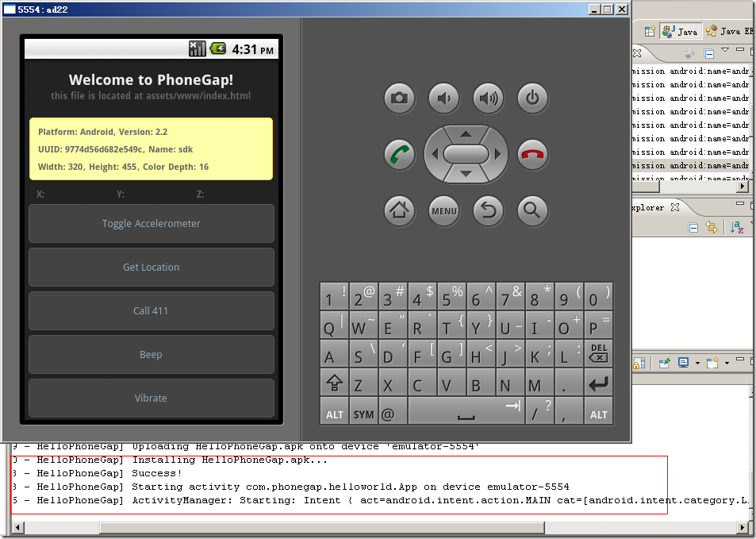The image size is (756, 539).
Task: Toggle the Shift key on the emulator keyboard
Action: pos(334,383)
